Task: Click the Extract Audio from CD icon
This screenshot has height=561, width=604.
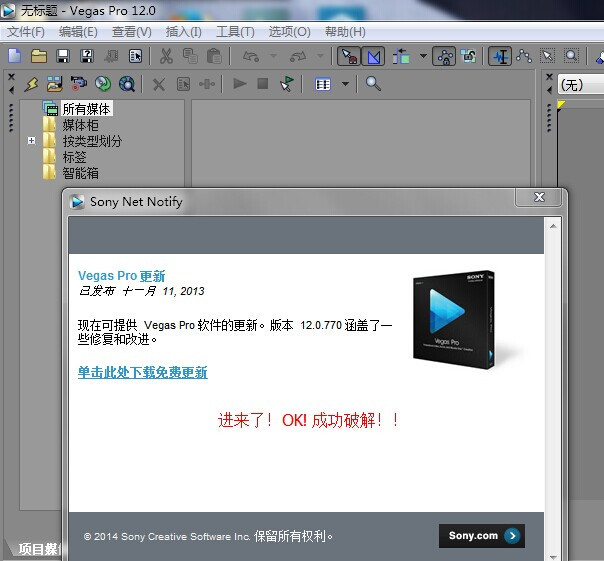Action: pos(103,84)
